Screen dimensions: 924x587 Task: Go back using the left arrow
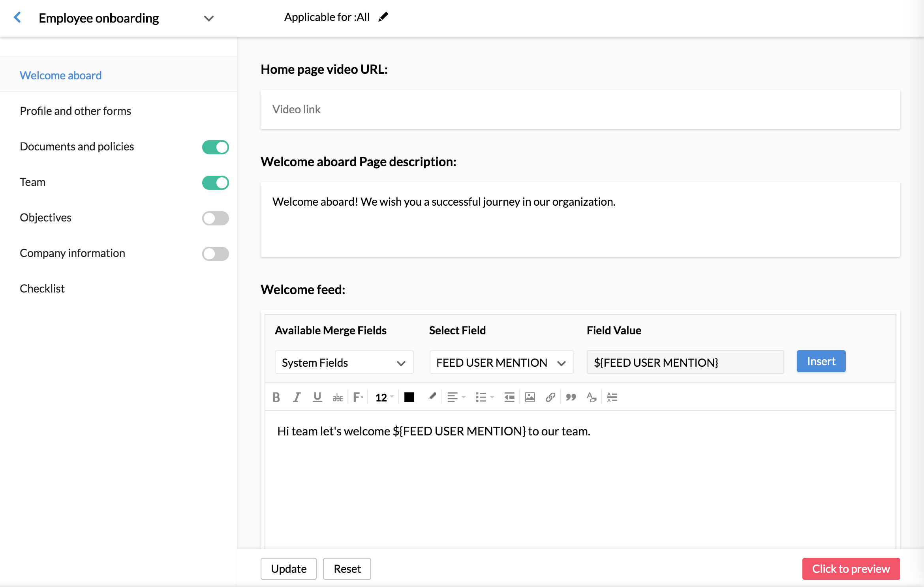[x=17, y=17]
